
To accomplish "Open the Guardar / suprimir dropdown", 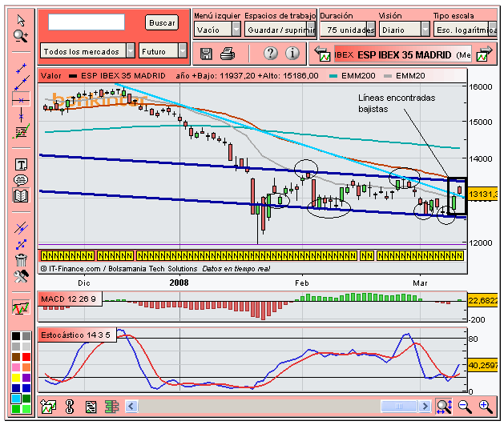I will 280,30.
